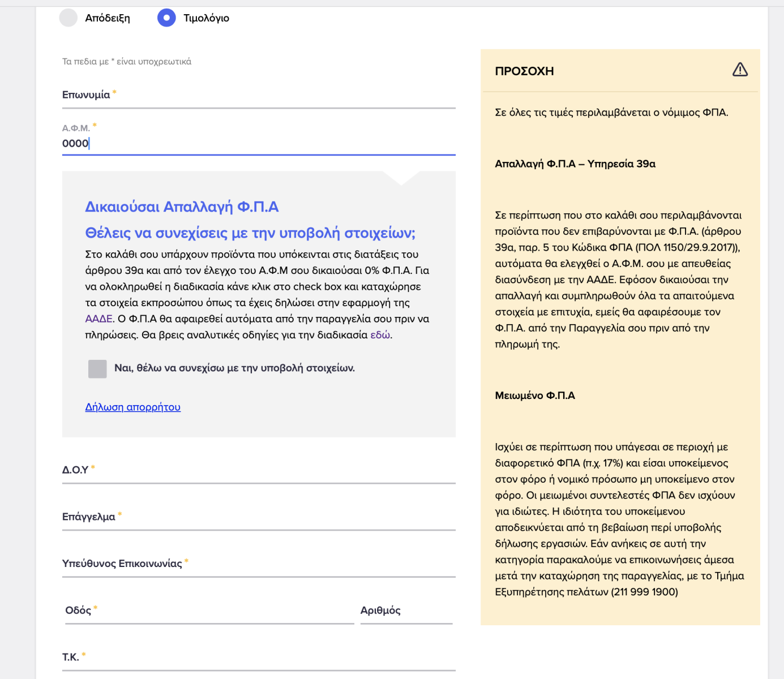Viewport: 784px width, 679px height.
Task: Click the checkbox label Ναι, θέλω να συνεχίσω
Action: tap(234, 368)
